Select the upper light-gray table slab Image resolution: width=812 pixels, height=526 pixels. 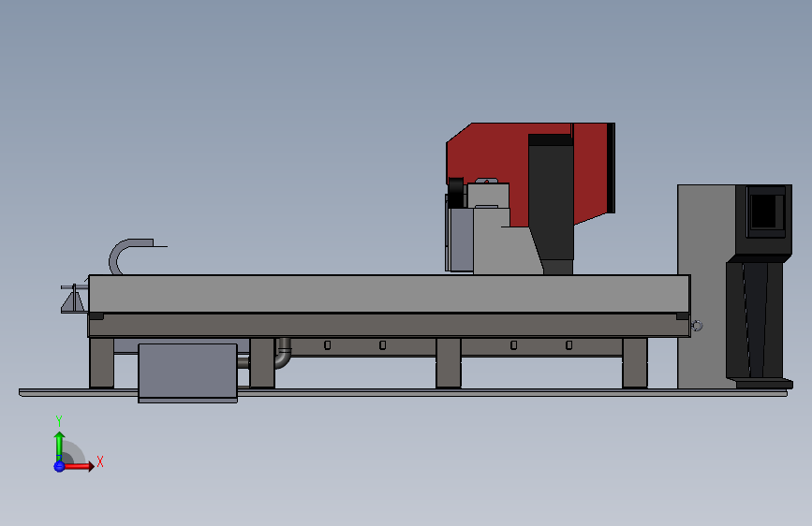tap(390, 294)
